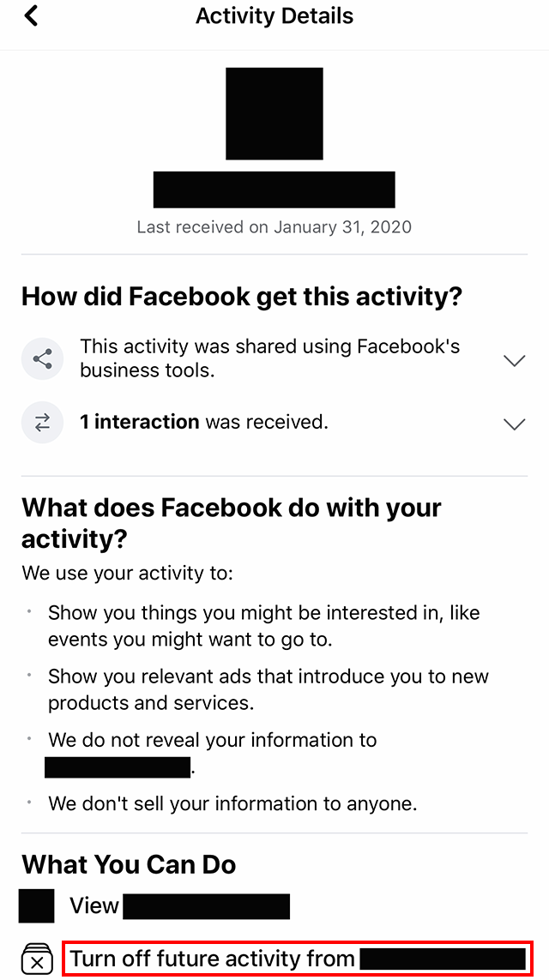Click the What does Facebook do heading

click(232, 525)
